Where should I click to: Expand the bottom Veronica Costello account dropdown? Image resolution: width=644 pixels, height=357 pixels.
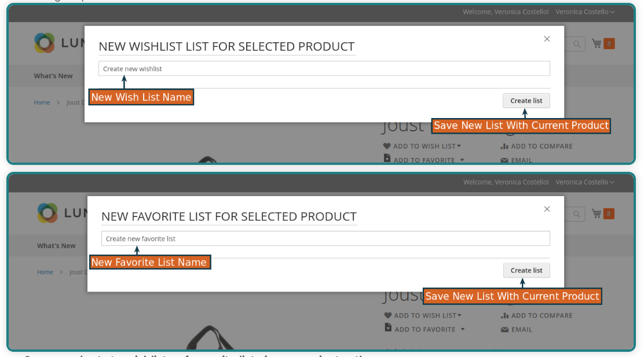pos(585,182)
